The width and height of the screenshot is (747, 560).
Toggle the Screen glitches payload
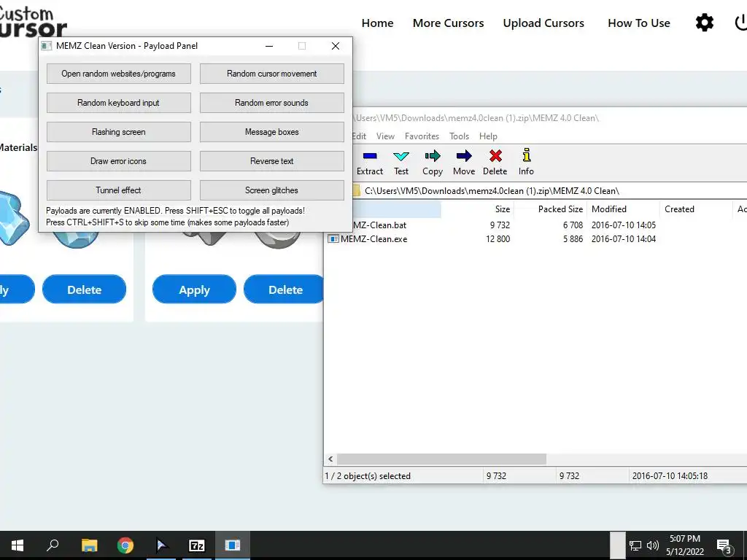(272, 190)
